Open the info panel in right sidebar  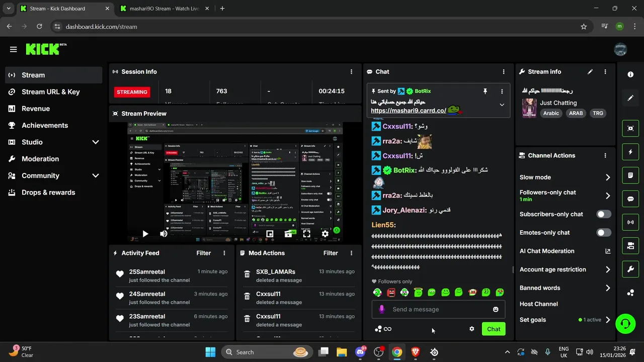point(630,74)
